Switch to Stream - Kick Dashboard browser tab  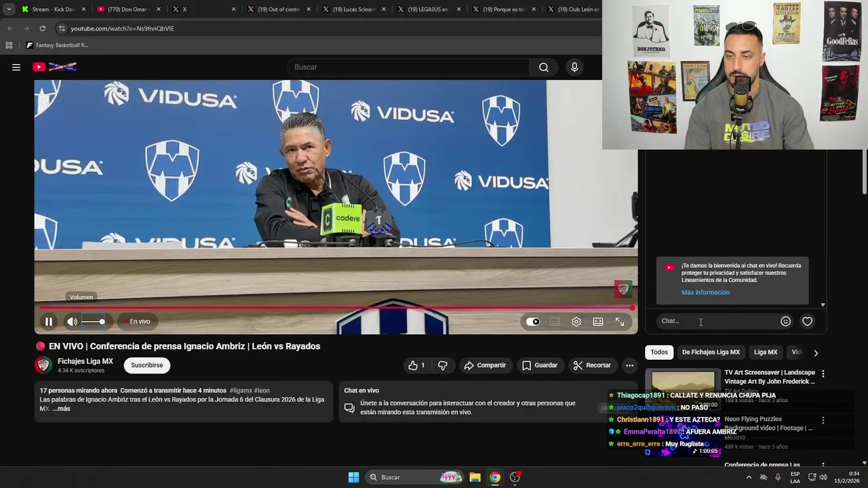(x=54, y=9)
